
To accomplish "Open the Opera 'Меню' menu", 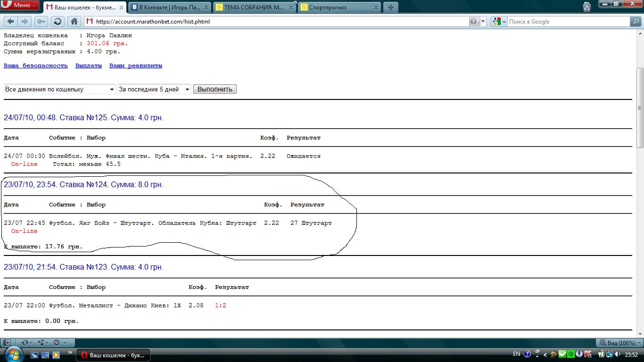I will [x=19, y=5].
